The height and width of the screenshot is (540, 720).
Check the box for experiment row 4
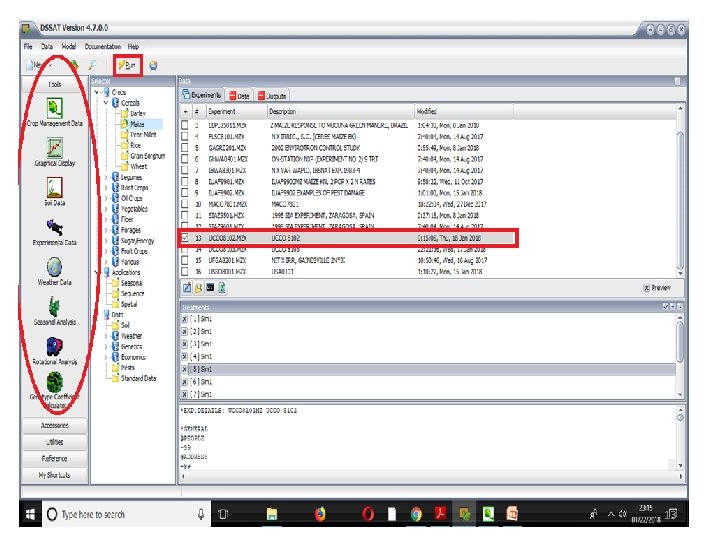(x=185, y=136)
